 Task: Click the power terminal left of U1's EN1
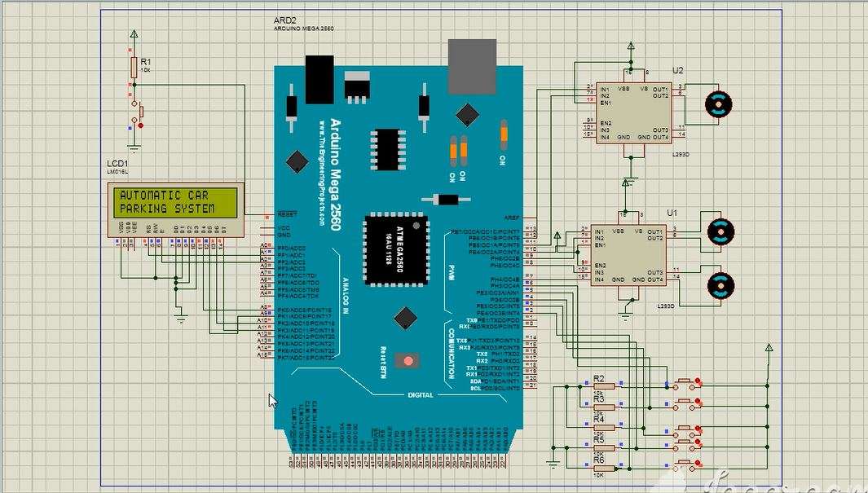[557, 235]
